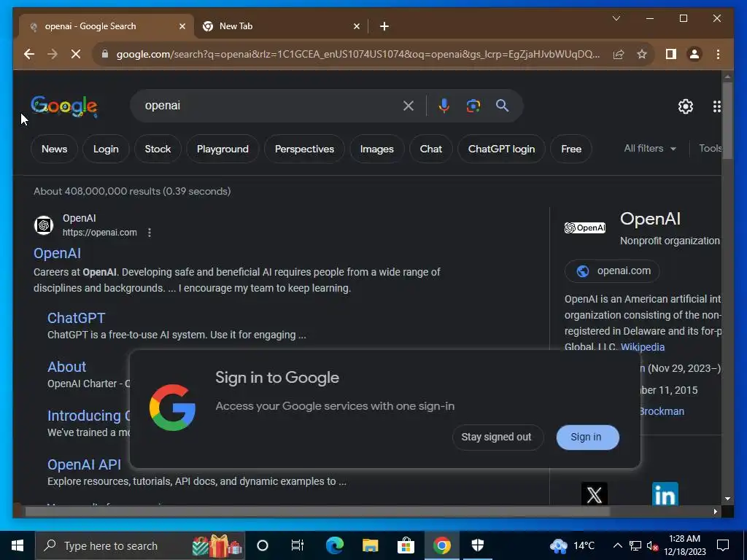Select the Chat filter chip
The image size is (747, 560).
[x=431, y=149]
